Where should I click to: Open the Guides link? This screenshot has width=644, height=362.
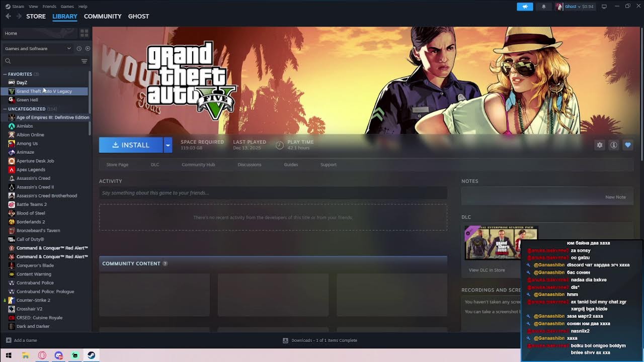click(x=291, y=164)
